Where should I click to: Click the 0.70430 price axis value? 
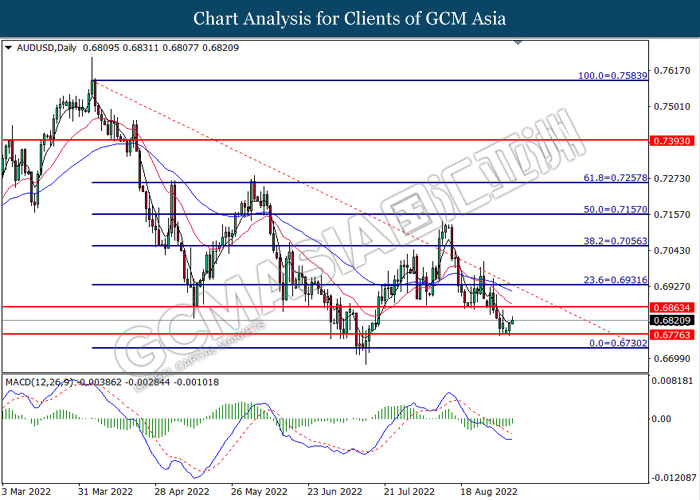coord(672,251)
